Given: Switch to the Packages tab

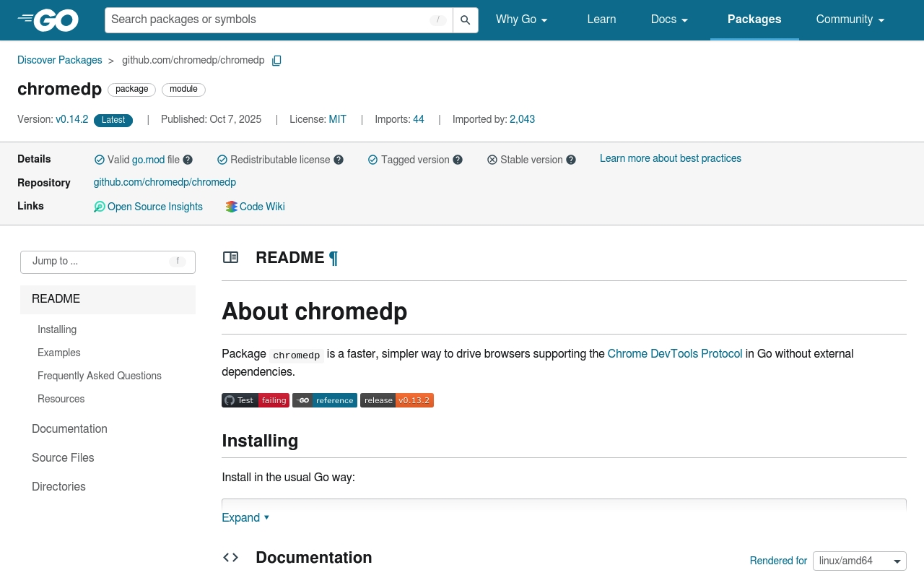Looking at the screenshot, I should click(754, 20).
